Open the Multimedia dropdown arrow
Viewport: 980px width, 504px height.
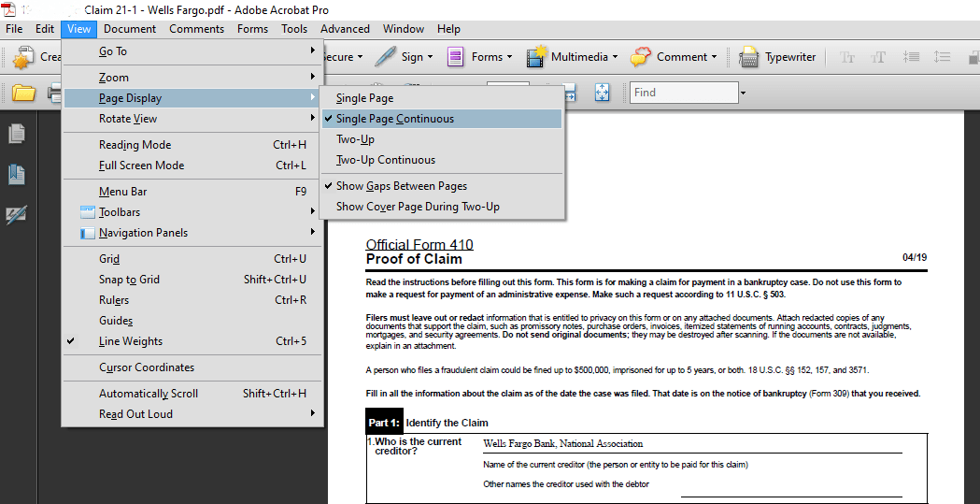[x=615, y=57]
